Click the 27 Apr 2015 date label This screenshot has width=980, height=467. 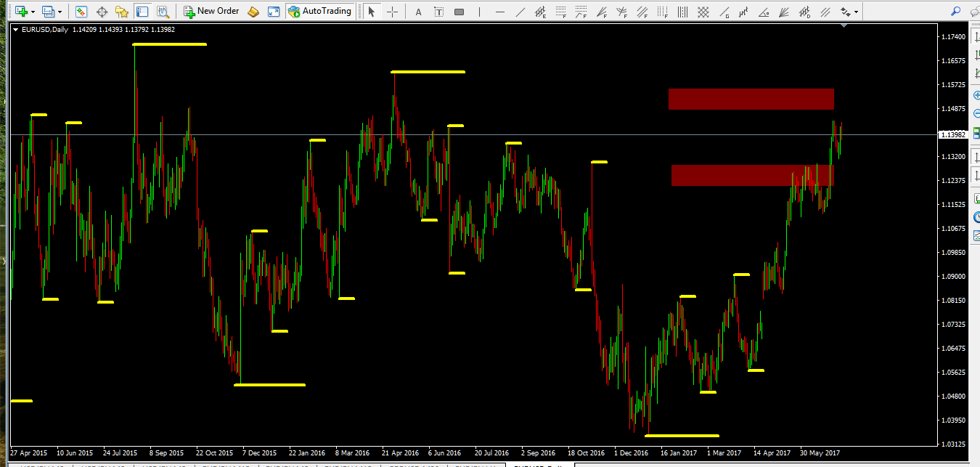tap(29, 452)
